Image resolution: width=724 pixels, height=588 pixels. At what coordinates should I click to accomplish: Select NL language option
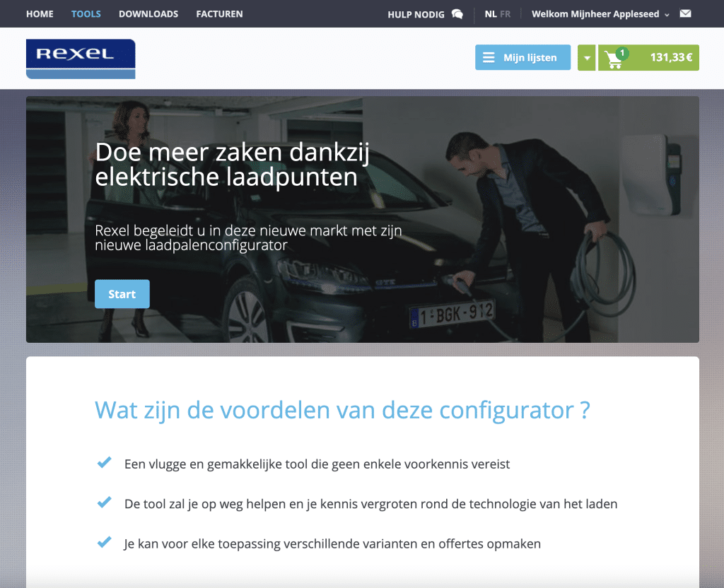click(491, 14)
